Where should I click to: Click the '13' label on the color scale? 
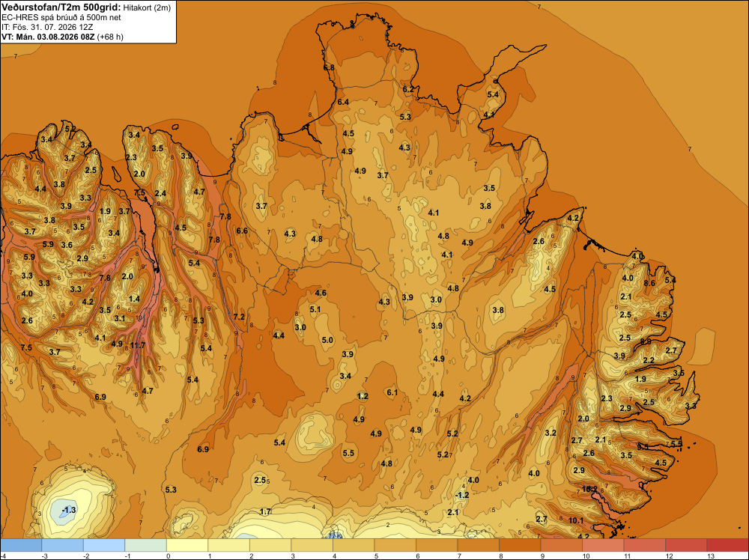click(x=710, y=556)
